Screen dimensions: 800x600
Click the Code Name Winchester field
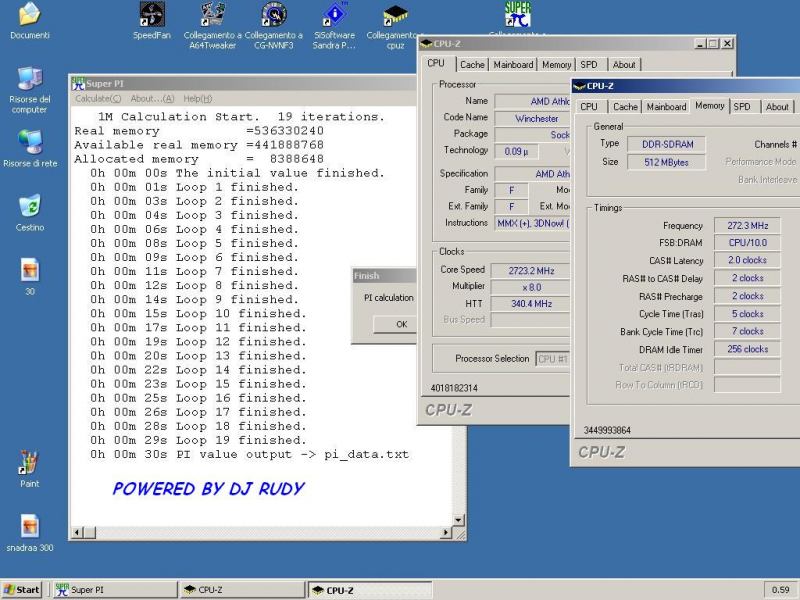tap(533, 118)
